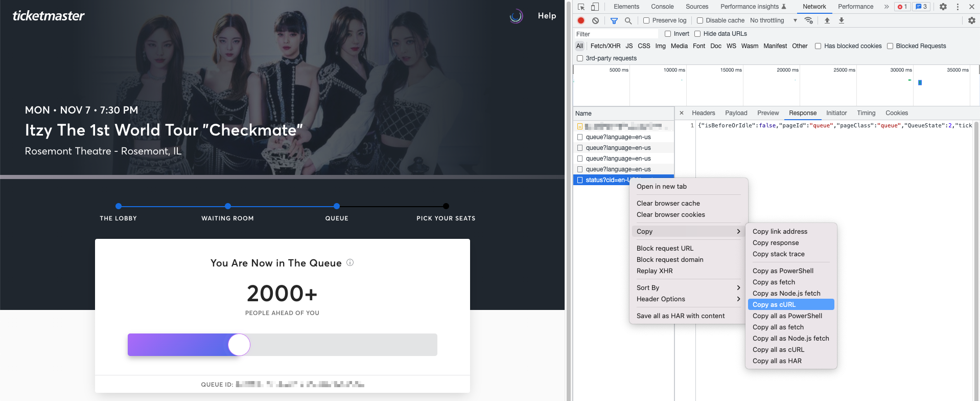Open the Cookies tab of the request
The width and height of the screenshot is (980, 401).
coord(897,113)
